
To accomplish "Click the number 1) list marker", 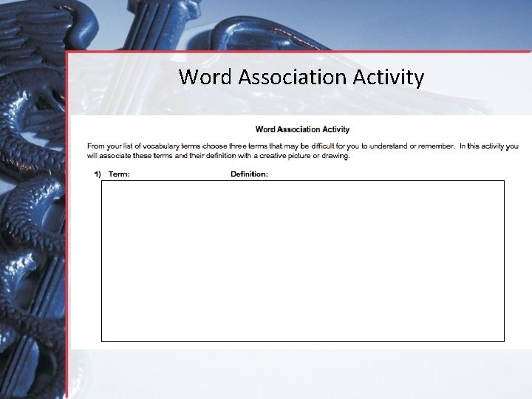I will 98,174.
